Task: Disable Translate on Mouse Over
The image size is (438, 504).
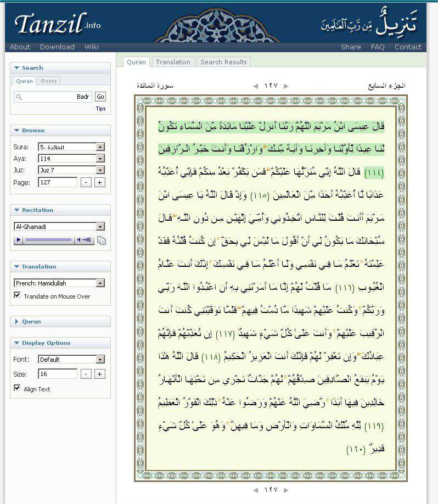Action: tap(17, 296)
